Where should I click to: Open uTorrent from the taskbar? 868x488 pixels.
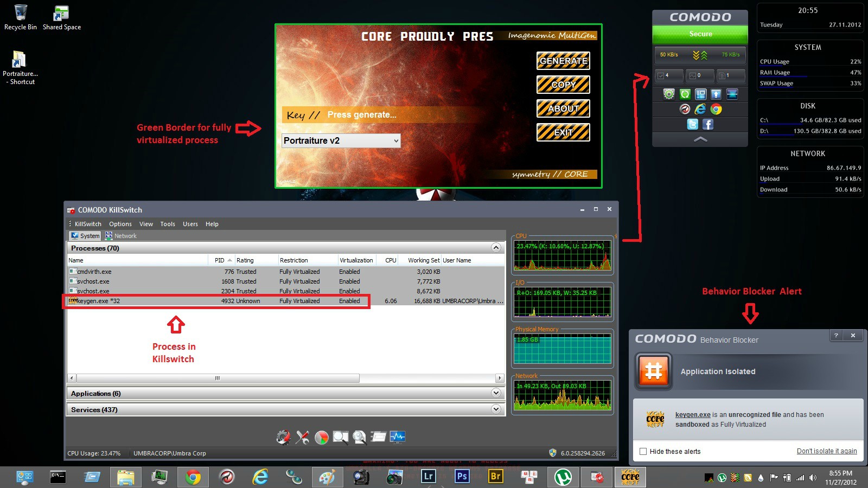pyautogui.click(x=563, y=477)
